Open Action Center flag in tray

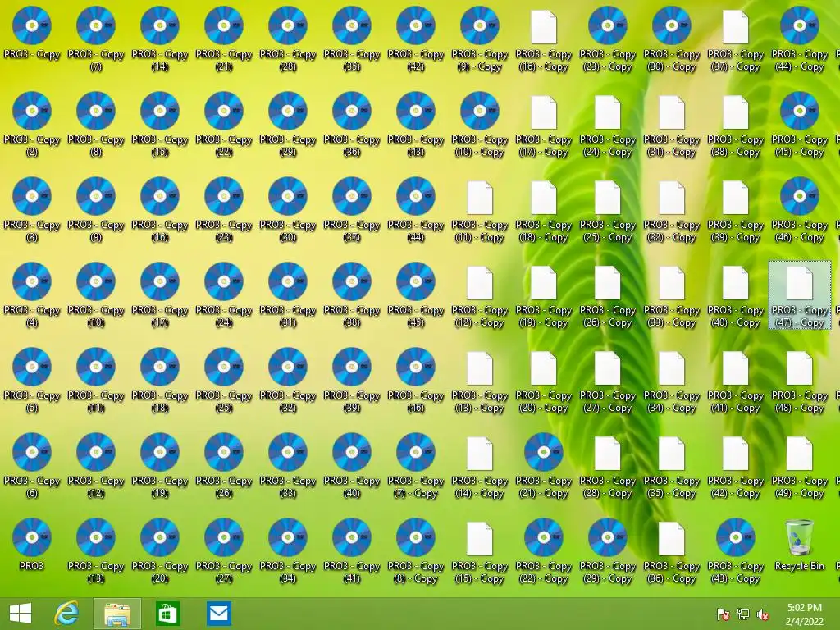coord(724,614)
